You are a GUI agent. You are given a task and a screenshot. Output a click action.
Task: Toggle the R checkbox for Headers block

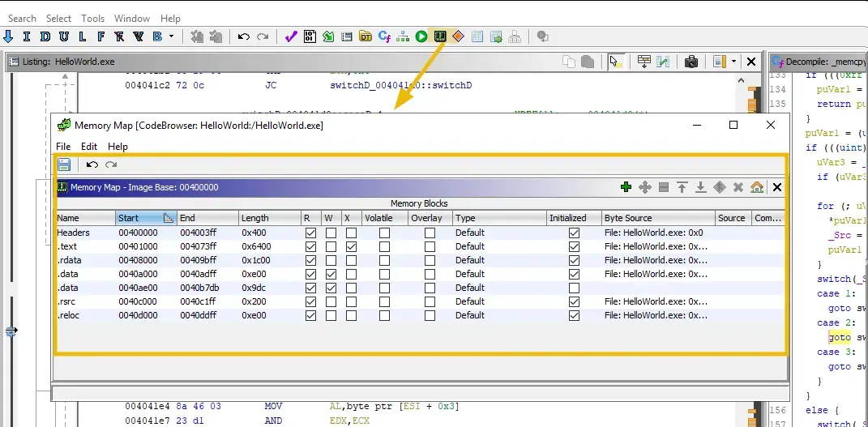[310, 233]
